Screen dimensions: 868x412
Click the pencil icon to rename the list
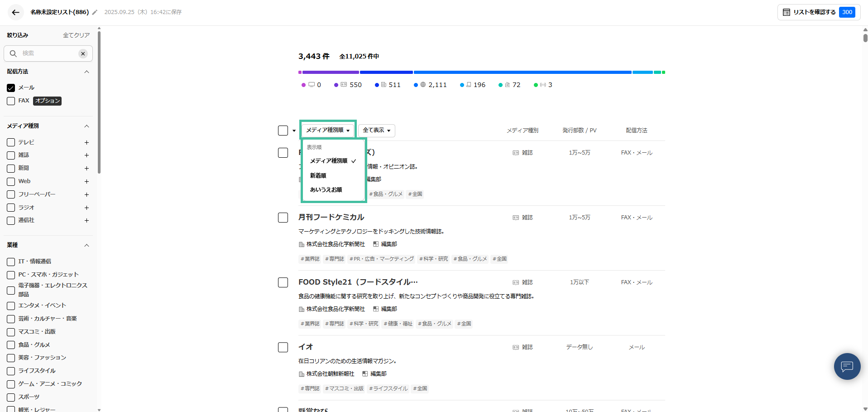pyautogui.click(x=94, y=12)
